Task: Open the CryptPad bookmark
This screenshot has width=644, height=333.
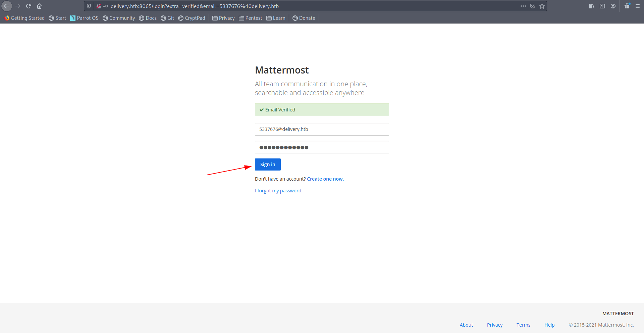Action: click(x=192, y=18)
